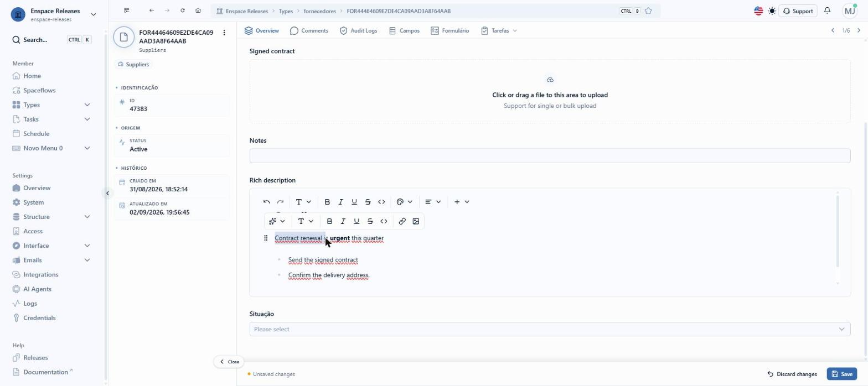Viewport: 868px width, 386px height.
Task: Open the record's three-dot options menu
Action: point(224,33)
